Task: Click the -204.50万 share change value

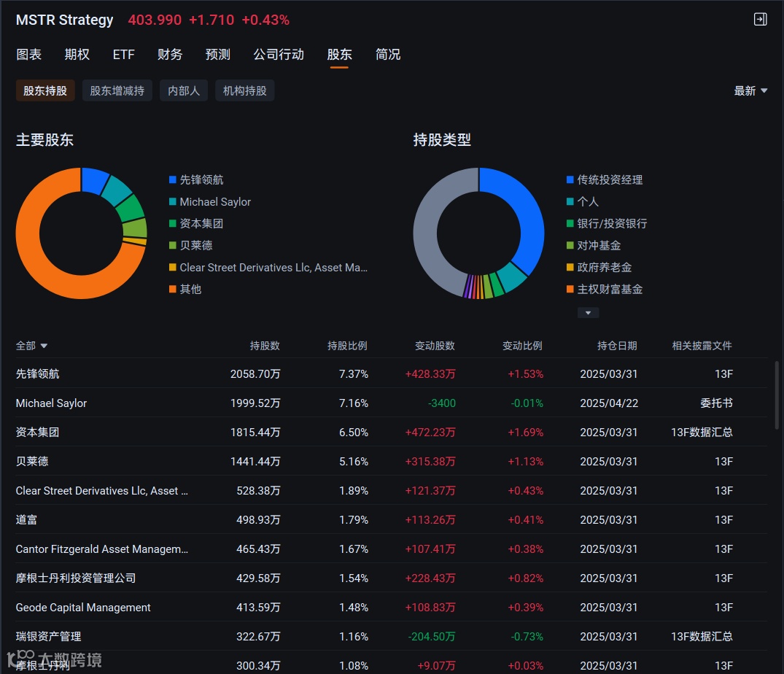Action: tap(432, 637)
